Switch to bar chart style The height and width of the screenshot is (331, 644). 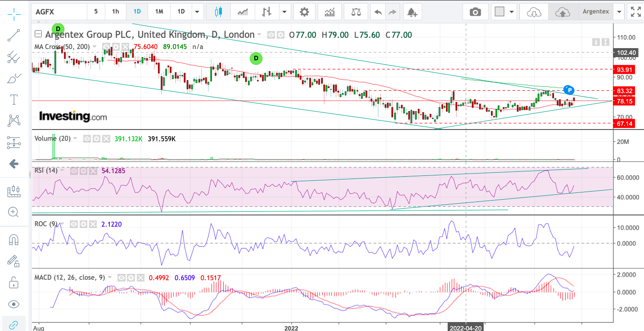coord(267,12)
